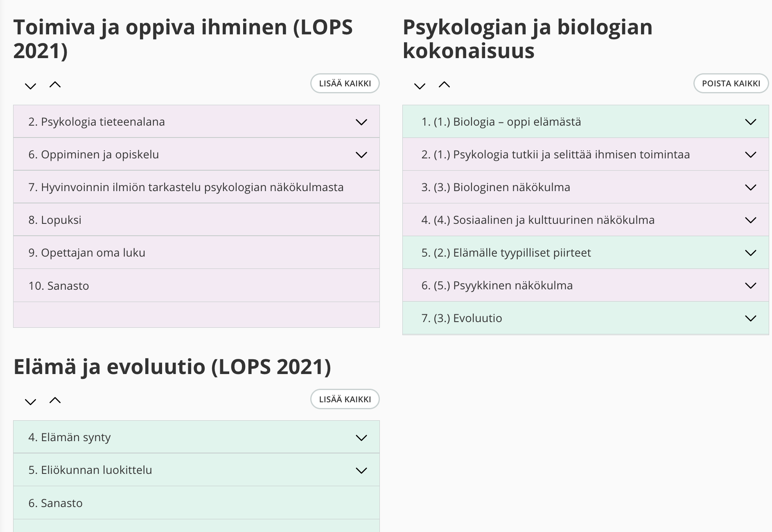Image resolution: width=772 pixels, height=532 pixels.
Task: Click Lisää kaikki for Elämä ja evoluutio
Action: pyautogui.click(x=345, y=399)
